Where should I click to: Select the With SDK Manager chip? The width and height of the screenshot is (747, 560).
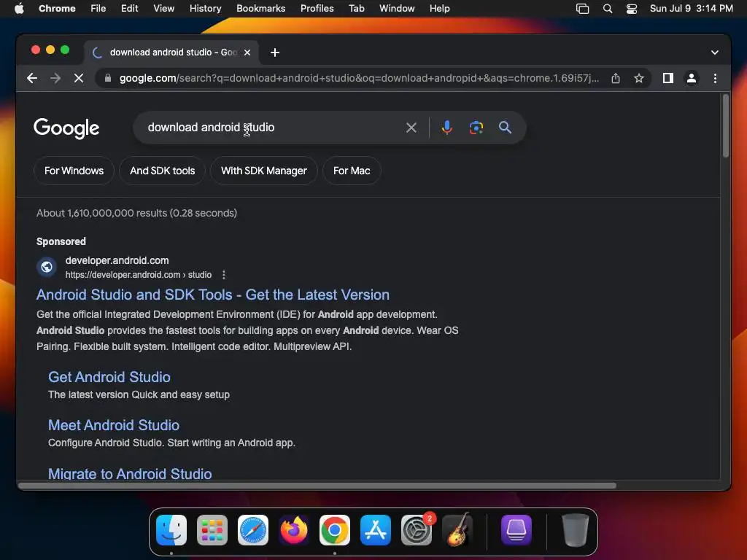point(264,171)
